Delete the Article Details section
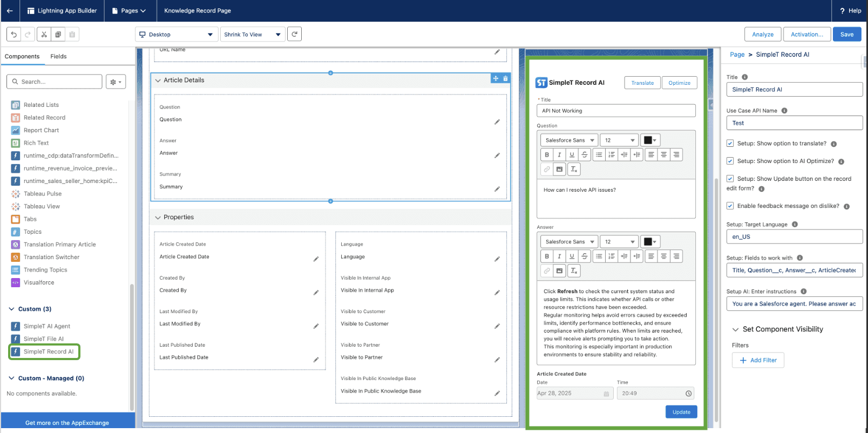The height and width of the screenshot is (433, 868). coord(505,78)
